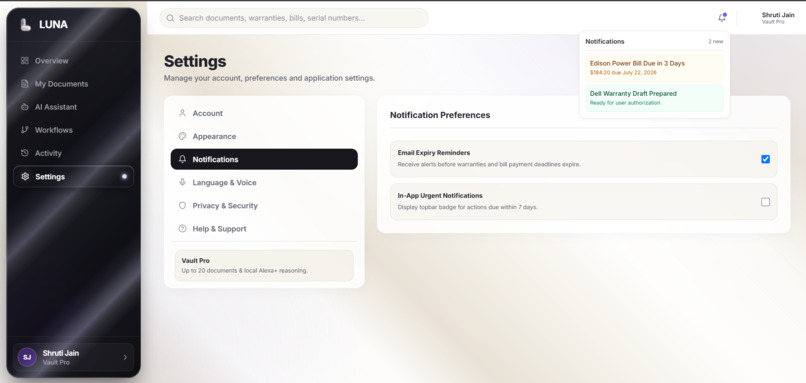Click the Overview grid icon
Viewport: 806px width, 383px height.
[x=25, y=61]
